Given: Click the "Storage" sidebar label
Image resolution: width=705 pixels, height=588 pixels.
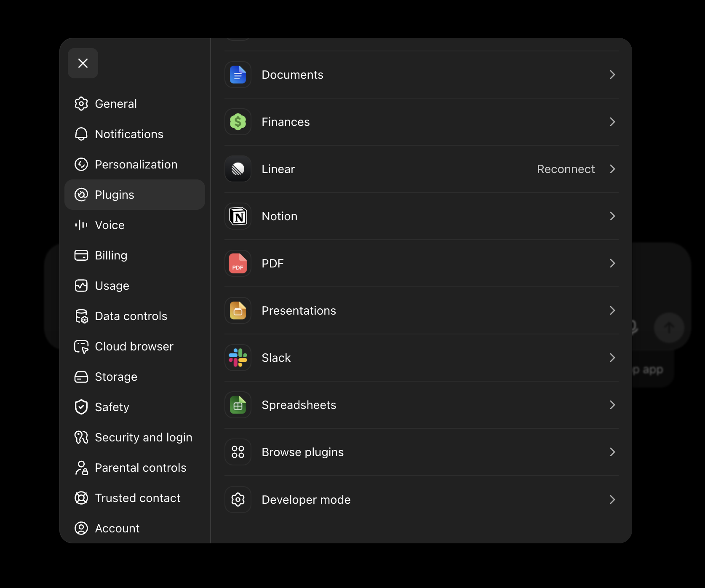Looking at the screenshot, I should (x=116, y=377).
